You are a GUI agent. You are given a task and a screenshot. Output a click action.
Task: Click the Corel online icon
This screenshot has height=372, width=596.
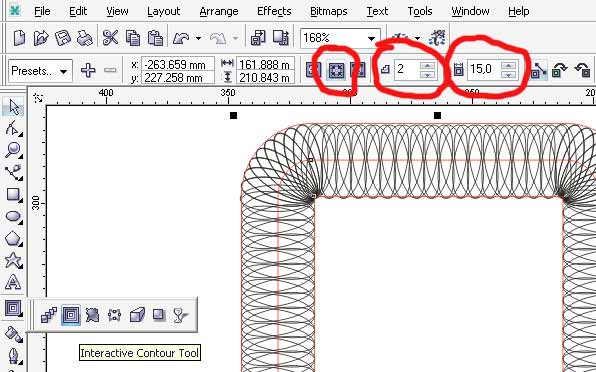click(x=437, y=38)
